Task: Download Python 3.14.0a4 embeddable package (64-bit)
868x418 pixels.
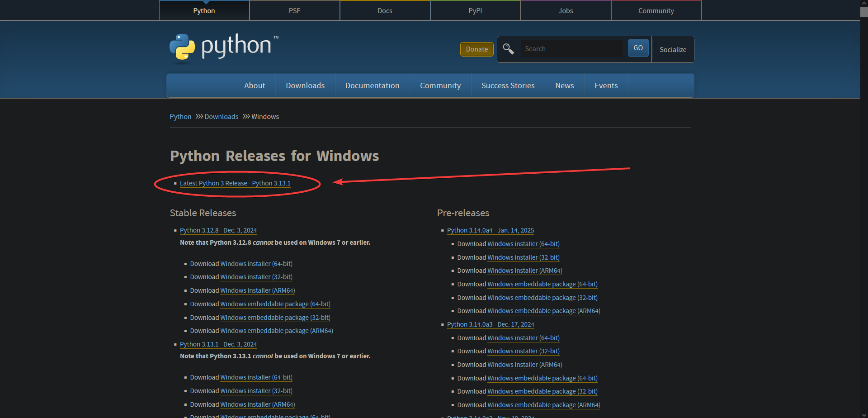Action: (542, 284)
